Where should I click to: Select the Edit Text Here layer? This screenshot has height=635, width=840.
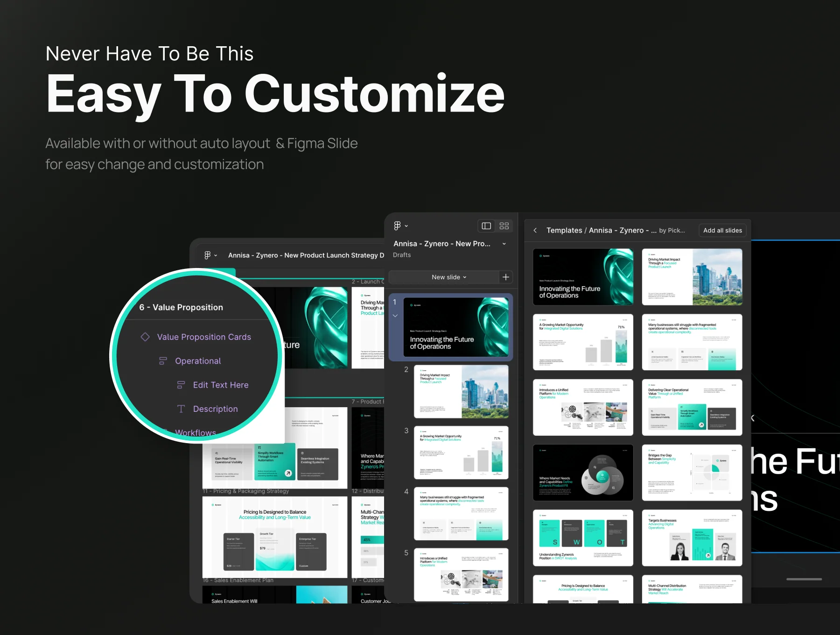click(x=221, y=385)
